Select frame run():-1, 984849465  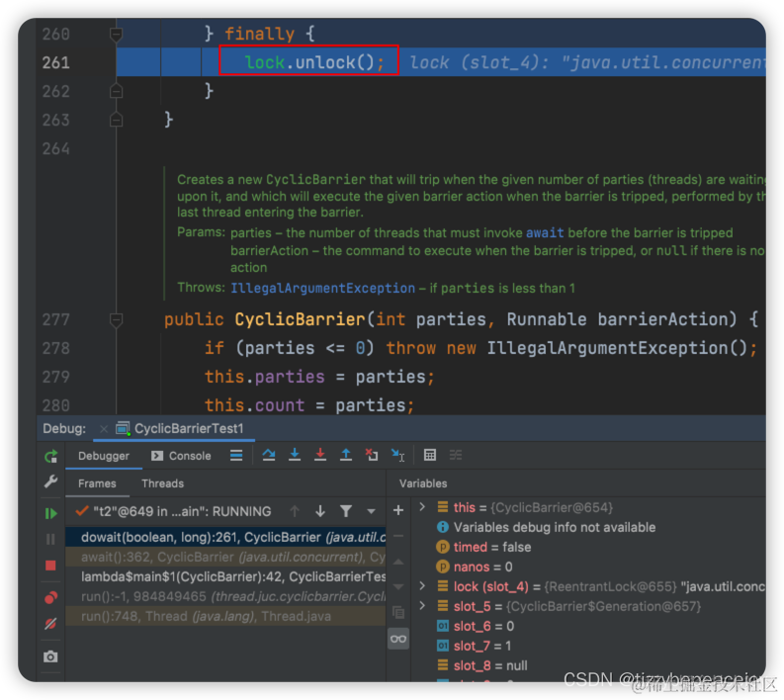[225, 596]
